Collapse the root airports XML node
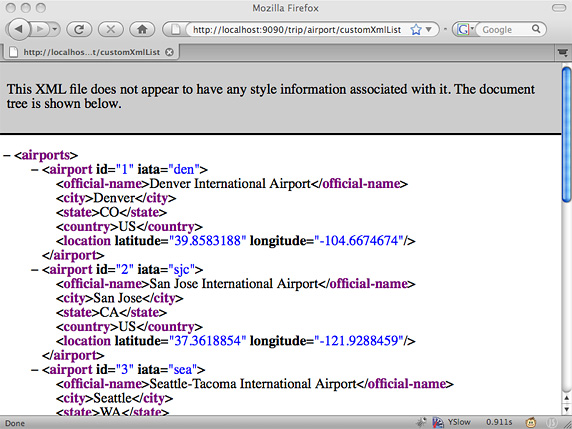572x429 pixels. (7, 155)
